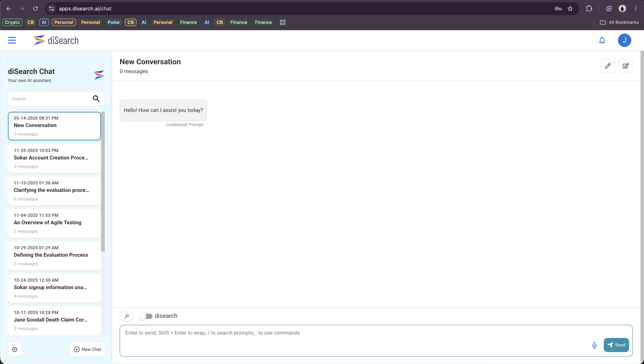The height and width of the screenshot is (364, 644).
Task: Open the hamburger navigation menu
Action: click(12, 40)
